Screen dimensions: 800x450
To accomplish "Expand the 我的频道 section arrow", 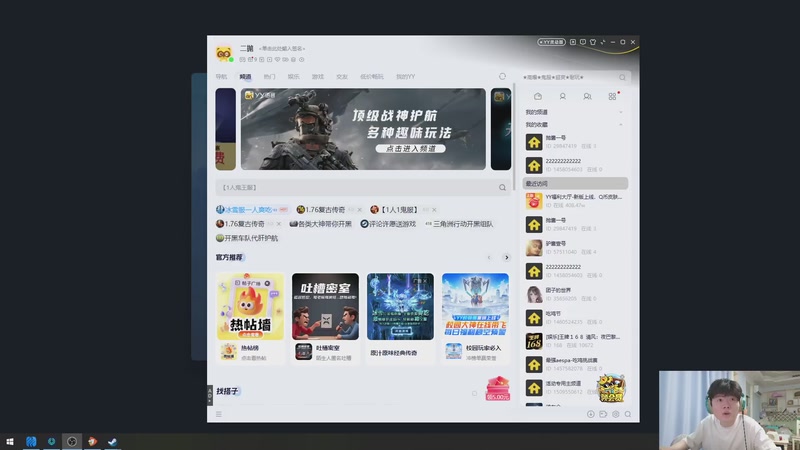I will pos(621,112).
